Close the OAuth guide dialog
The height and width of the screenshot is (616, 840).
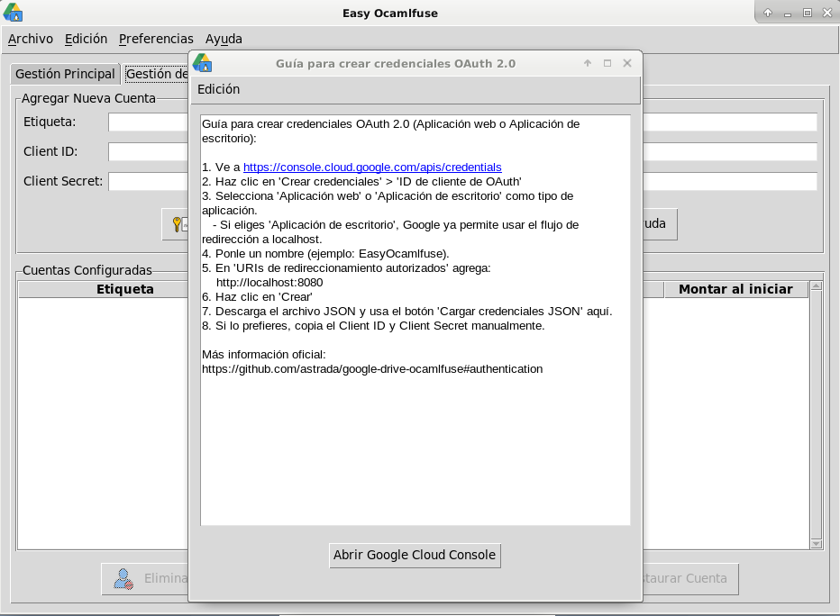click(627, 63)
